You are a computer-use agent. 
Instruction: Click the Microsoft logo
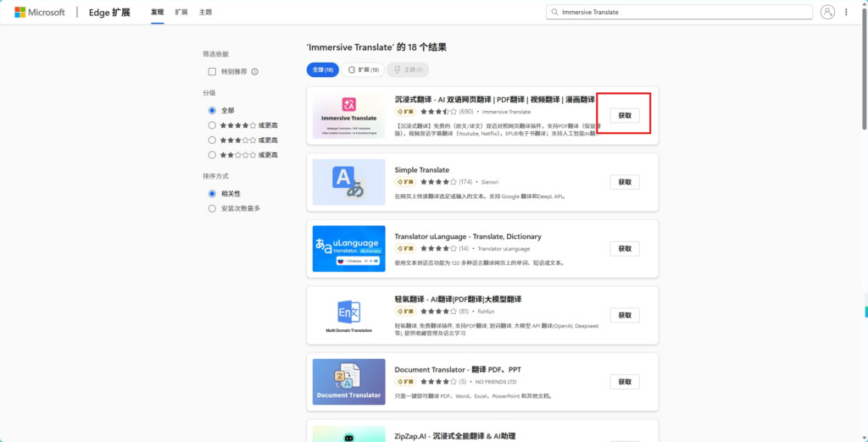coord(39,12)
